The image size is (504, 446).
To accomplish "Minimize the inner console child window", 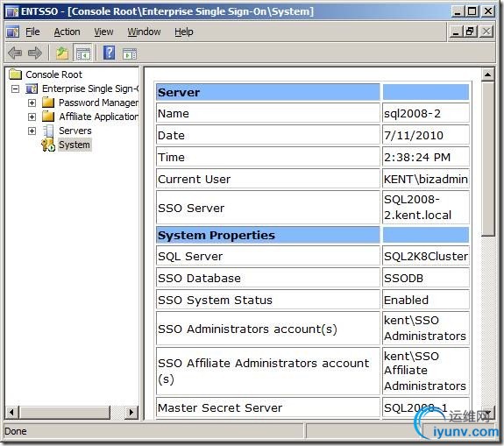I will coord(456,32).
